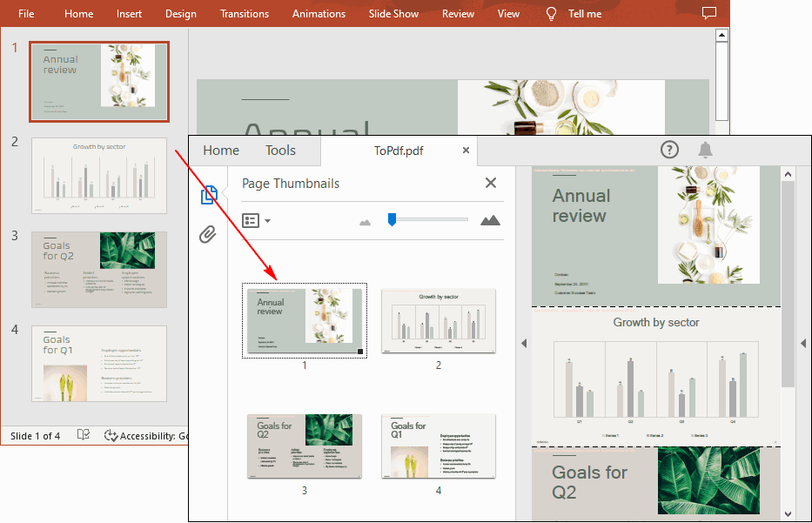Click the Help question mark icon
This screenshot has height=523, width=812.
click(x=669, y=150)
